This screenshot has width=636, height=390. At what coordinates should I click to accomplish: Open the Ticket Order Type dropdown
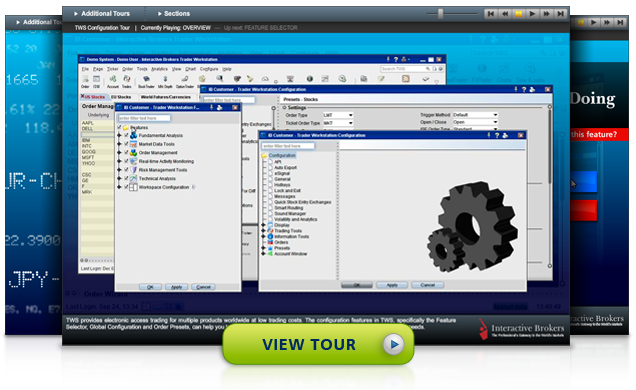click(338, 123)
